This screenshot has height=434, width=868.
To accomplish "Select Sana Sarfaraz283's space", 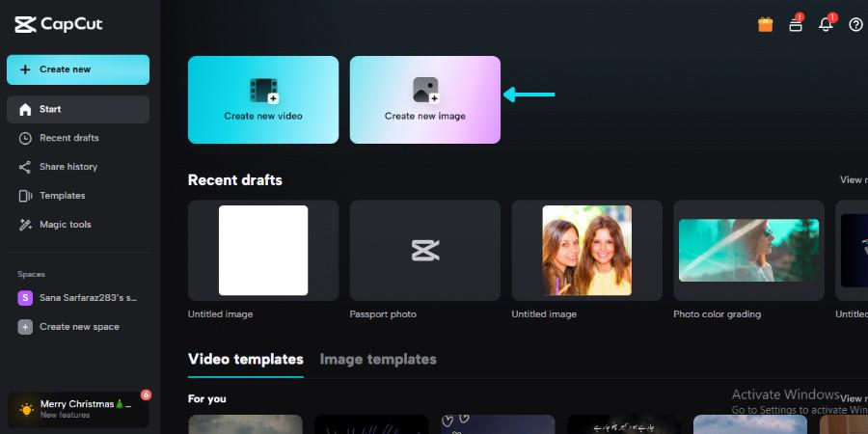I will 78,298.
